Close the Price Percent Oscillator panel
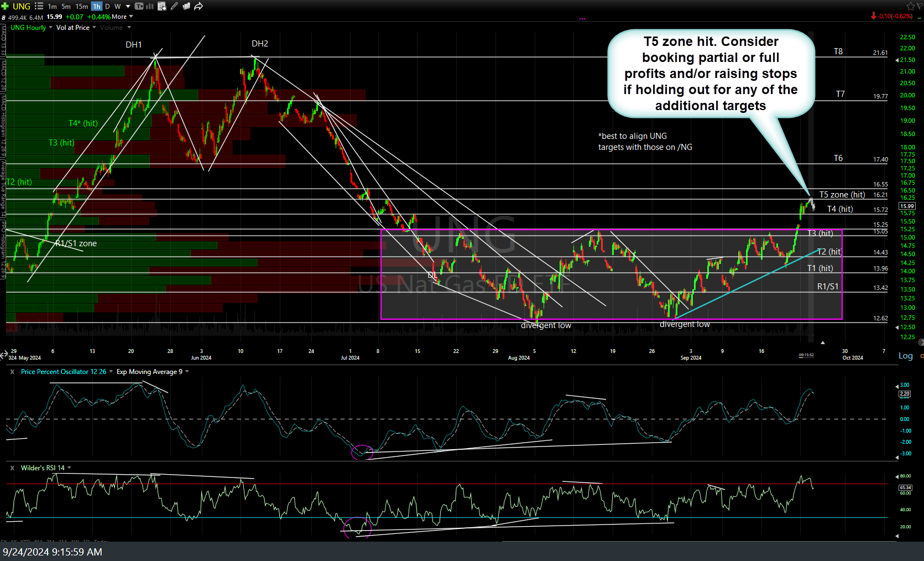Viewport: 924px width, 561px height. (12, 372)
